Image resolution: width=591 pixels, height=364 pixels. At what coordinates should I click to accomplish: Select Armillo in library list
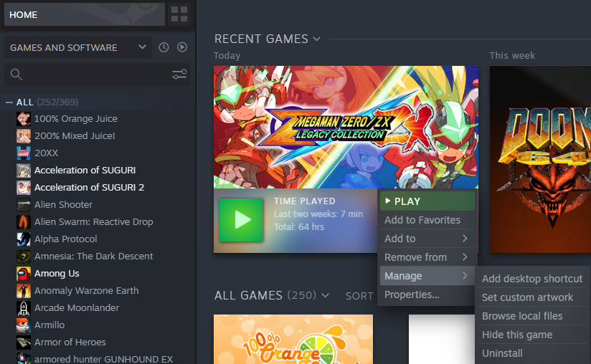pyautogui.click(x=49, y=325)
